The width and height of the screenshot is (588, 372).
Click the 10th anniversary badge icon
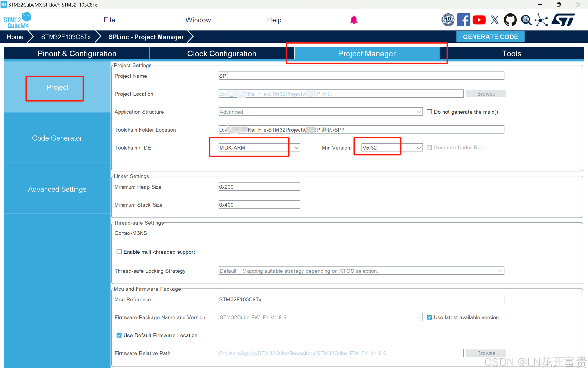pyautogui.click(x=448, y=20)
